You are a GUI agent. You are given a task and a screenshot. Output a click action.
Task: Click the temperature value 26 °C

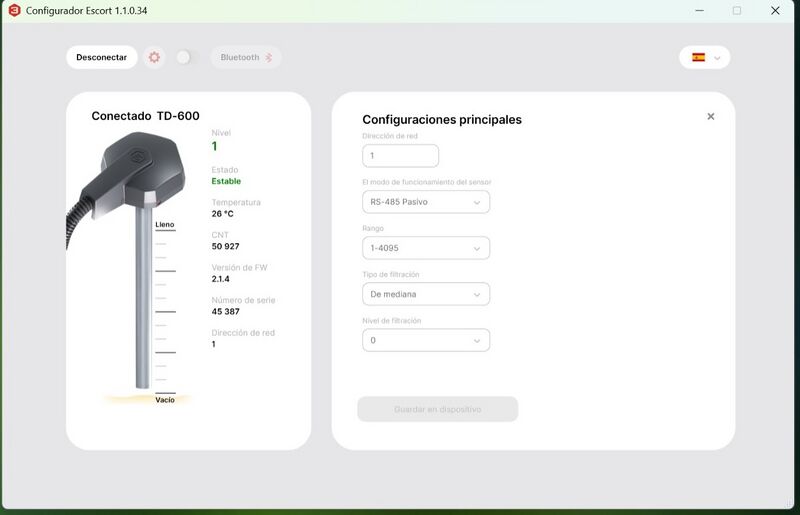222,214
